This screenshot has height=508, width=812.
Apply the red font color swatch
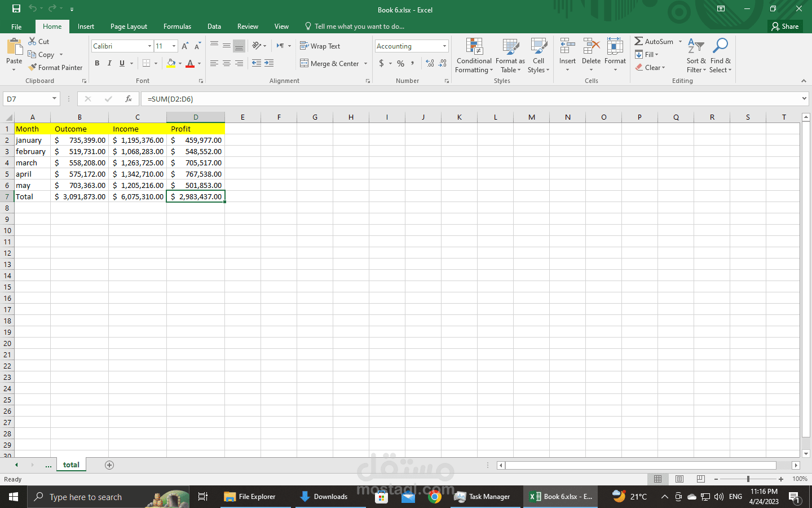click(x=190, y=63)
